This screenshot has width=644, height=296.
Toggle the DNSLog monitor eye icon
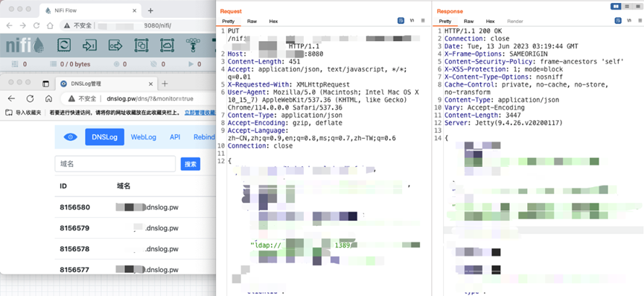tap(70, 137)
